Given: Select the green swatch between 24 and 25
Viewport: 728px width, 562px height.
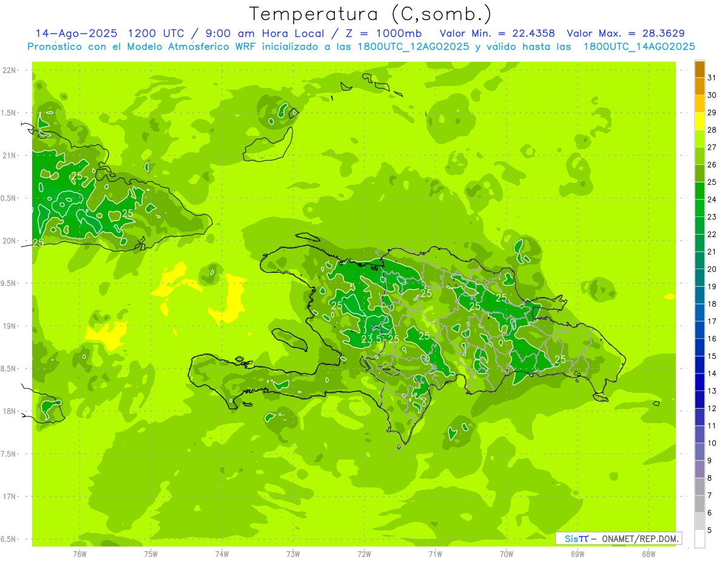Looking at the screenshot, I should pyautogui.click(x=699, y=191).
